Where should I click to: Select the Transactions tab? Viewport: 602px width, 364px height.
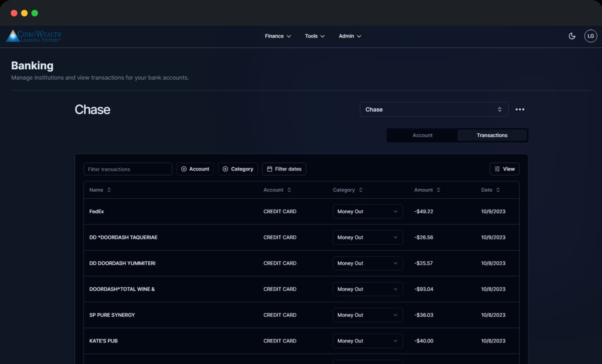492,135
